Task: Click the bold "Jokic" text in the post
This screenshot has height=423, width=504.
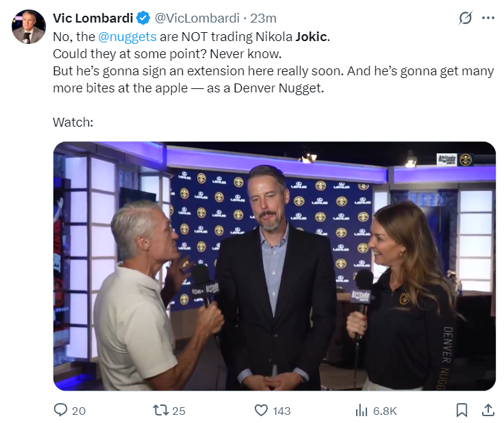Action: click(312, 36)
